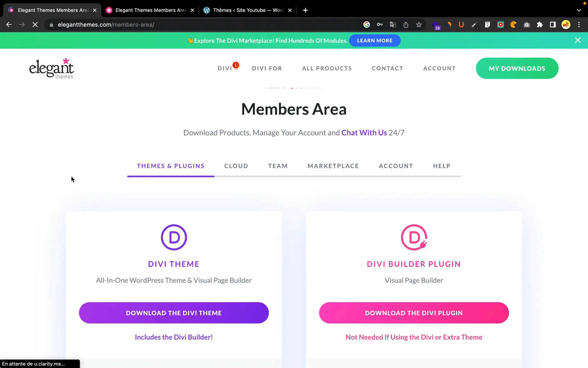Switch to Thèmes Site Youtube WordPress tab
Screen dimensions: 588x368
pyautogui.click(x=248, y=10)
